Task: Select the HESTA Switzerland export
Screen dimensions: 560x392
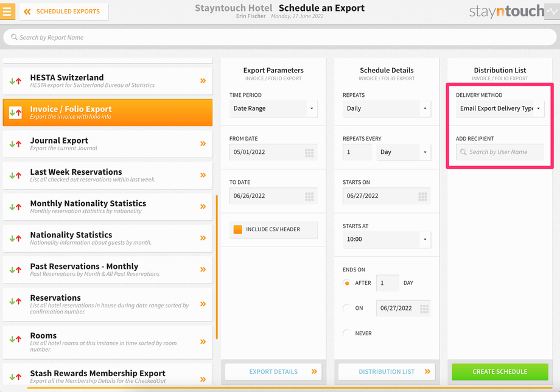Action: (108, 81)
